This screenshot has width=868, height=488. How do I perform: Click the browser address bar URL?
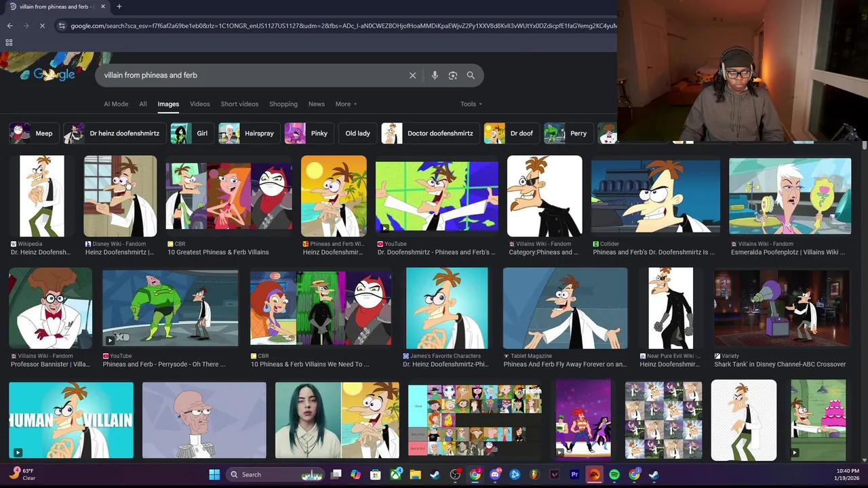click(x=343, y=26)
